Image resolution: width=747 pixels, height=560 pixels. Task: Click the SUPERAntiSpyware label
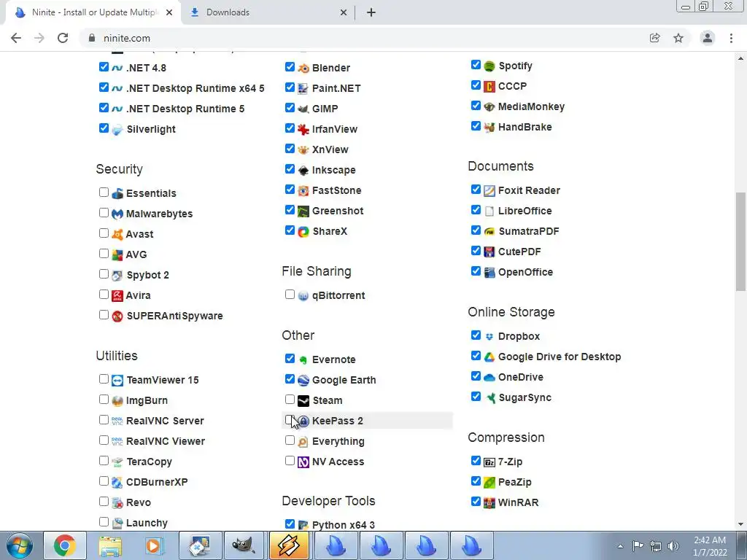[174, 316]
